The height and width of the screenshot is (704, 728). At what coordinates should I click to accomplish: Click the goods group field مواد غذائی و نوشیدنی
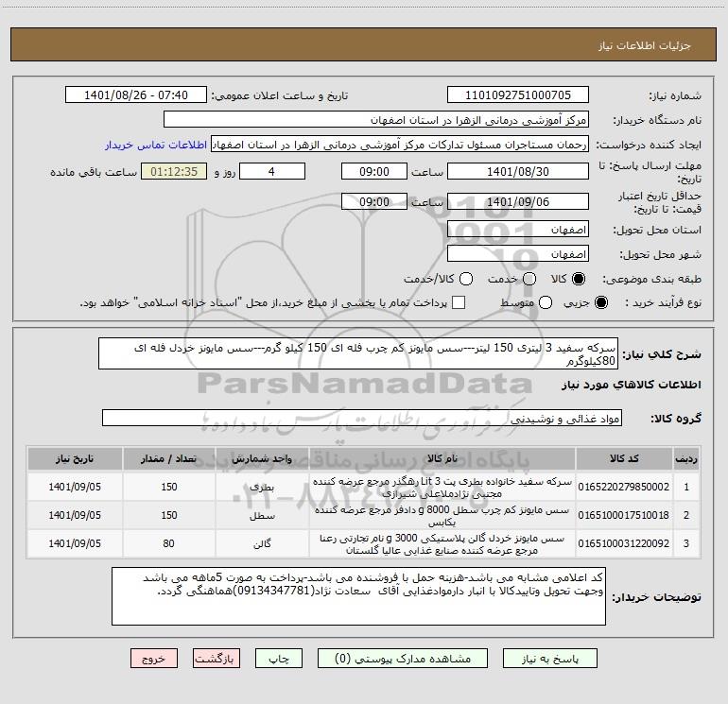(362, 418)
